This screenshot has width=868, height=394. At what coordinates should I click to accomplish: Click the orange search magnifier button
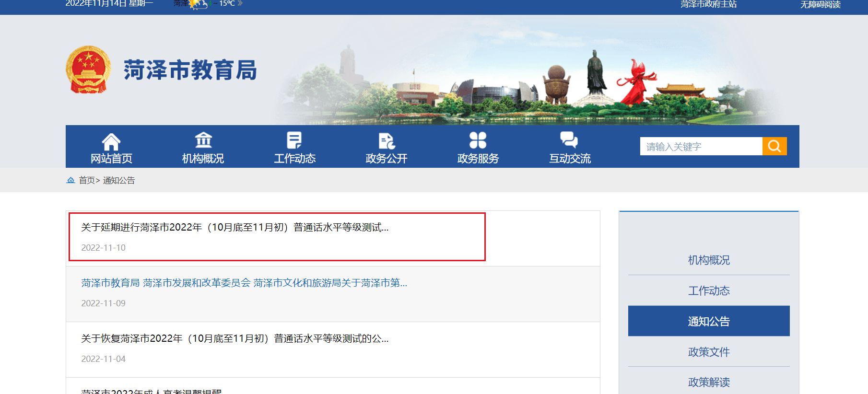774,146
